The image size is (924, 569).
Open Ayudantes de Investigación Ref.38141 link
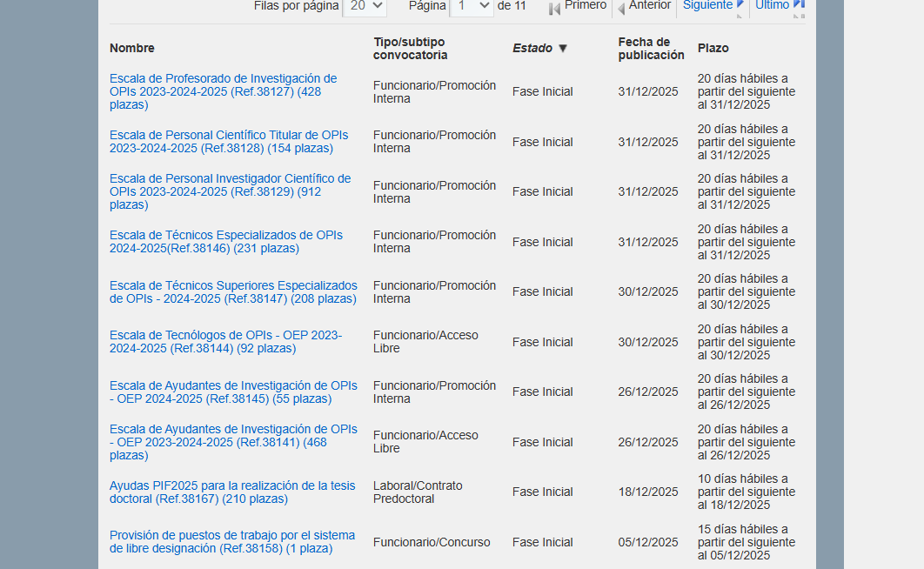[x=233, y=442]
